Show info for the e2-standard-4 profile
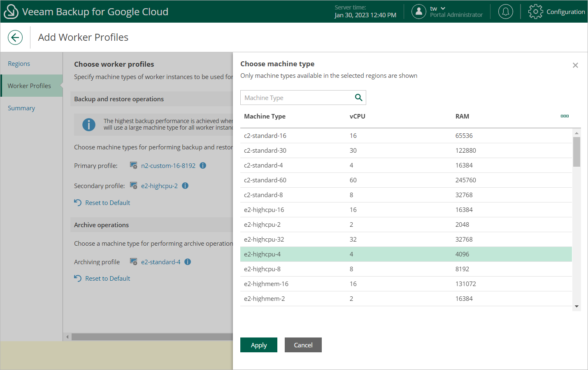588x370 pixels. (x=188, y=262)
